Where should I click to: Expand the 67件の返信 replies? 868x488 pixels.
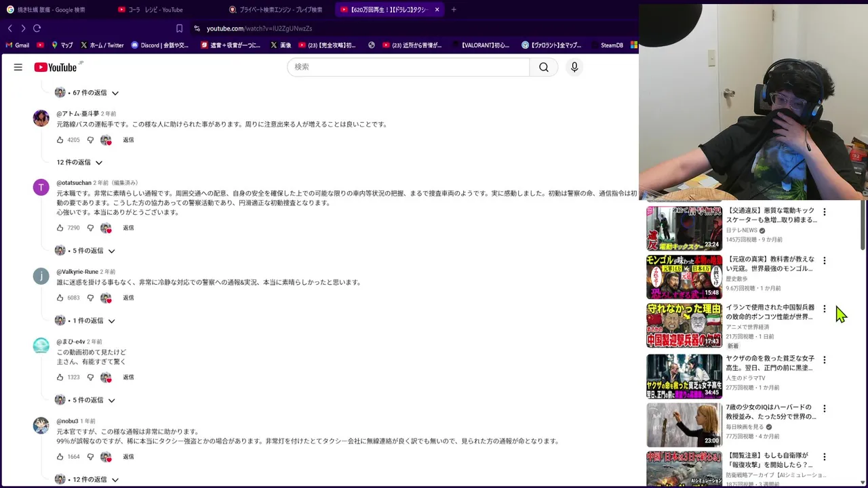tap(87, 93)
